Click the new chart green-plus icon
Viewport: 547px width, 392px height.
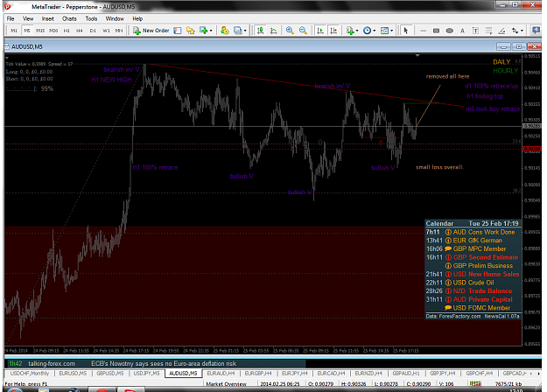point(203,31)
